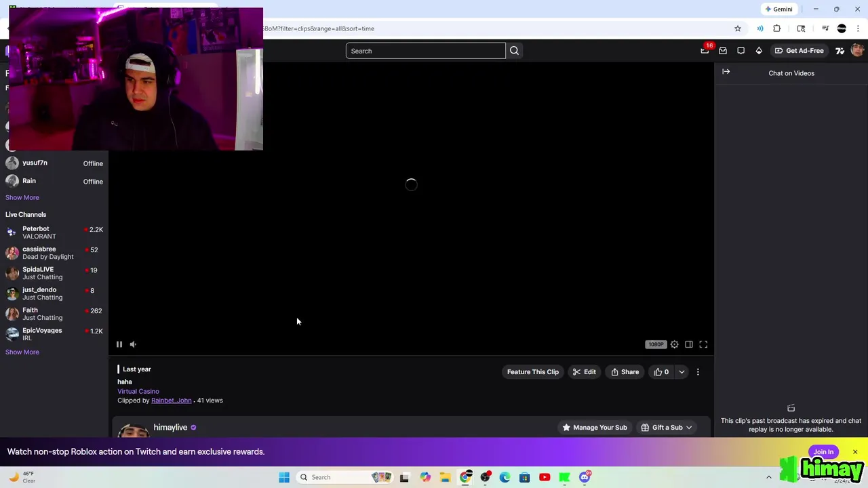This screenshot has height=488, width=868.
Task: Open Chrome media controls icon
Action: (825, 28)
